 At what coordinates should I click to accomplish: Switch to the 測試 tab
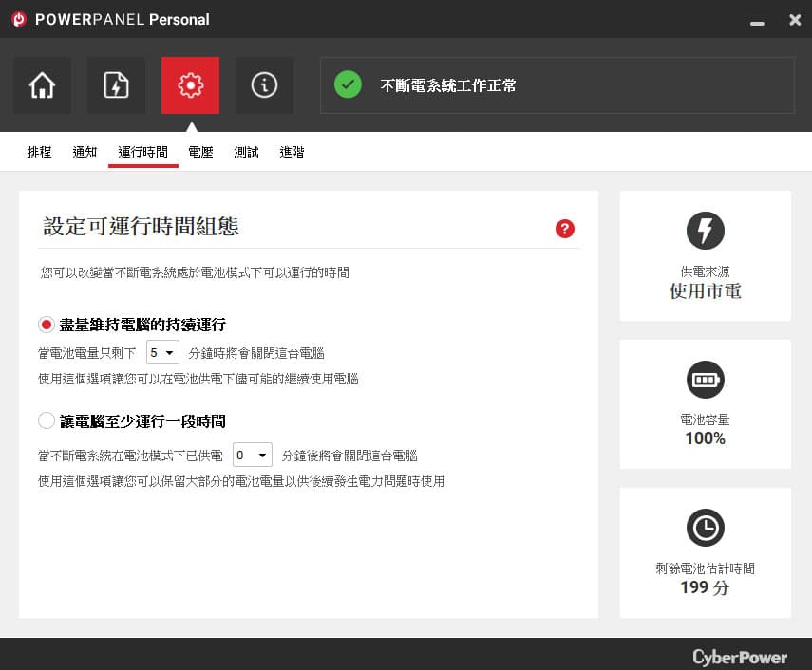pyautogui.click(x=247, y=152)
